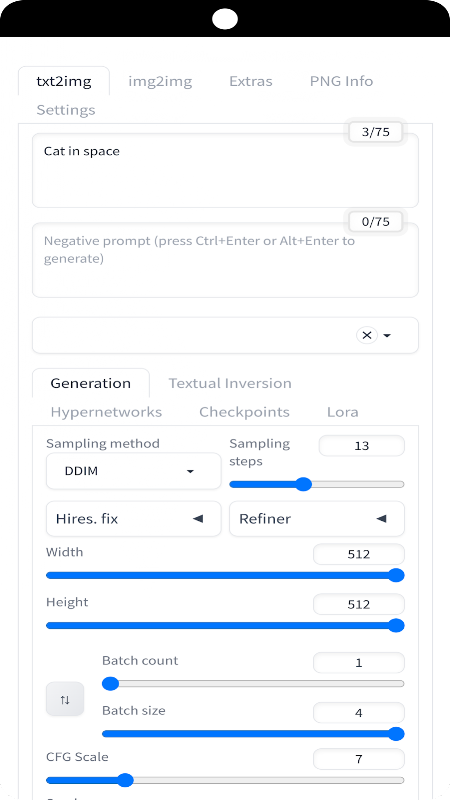Switch to the img2img tab
This screenshot has width=450, height=800.
pos(160,81)
